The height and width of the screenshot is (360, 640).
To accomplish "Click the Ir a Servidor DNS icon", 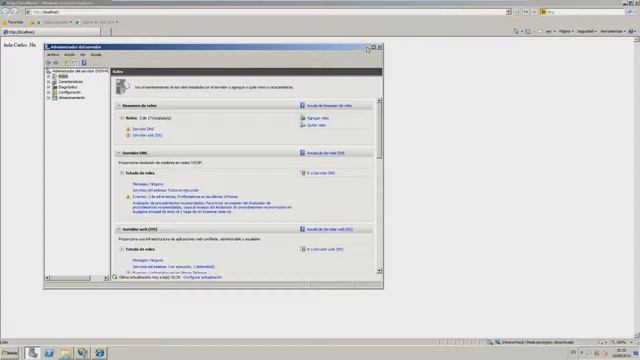I will (303, 173).
